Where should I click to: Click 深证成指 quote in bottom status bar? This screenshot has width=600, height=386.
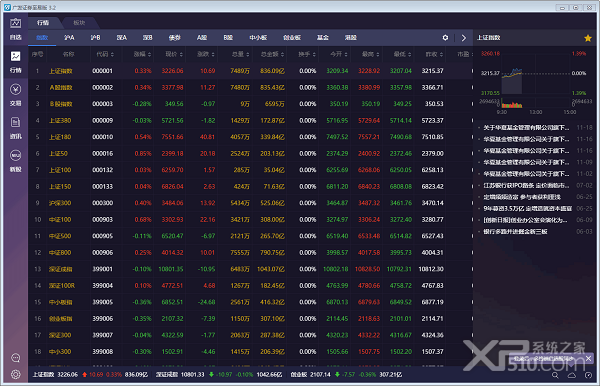point(220,375)
